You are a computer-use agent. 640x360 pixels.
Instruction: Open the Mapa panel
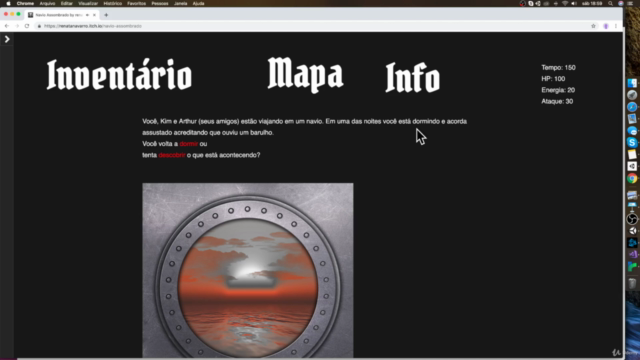click(x=305, y=74)
